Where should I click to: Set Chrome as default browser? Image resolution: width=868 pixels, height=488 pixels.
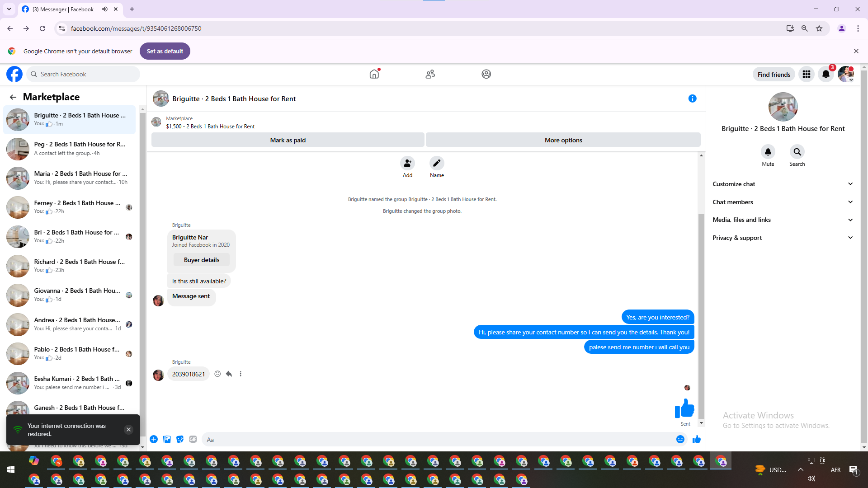click(x=165, y=51)
